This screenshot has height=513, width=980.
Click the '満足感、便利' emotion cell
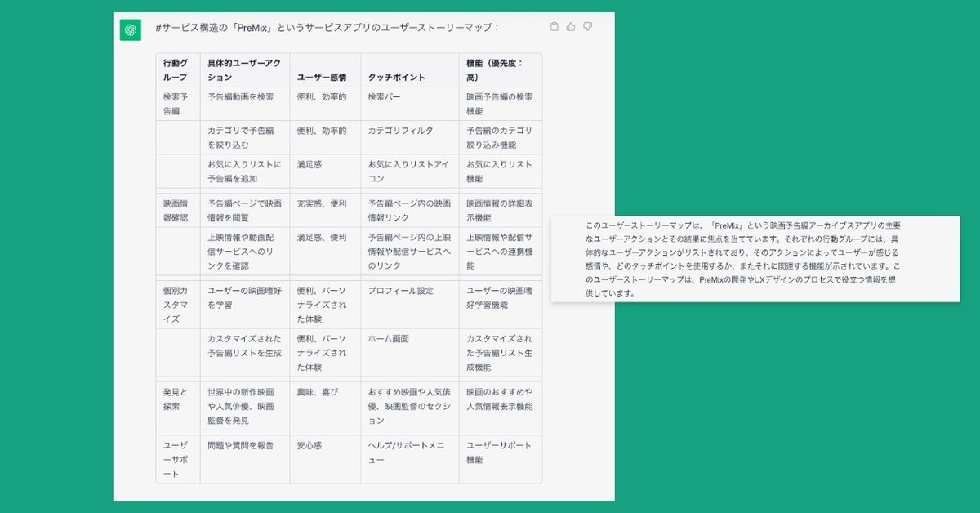pos(325,252)
